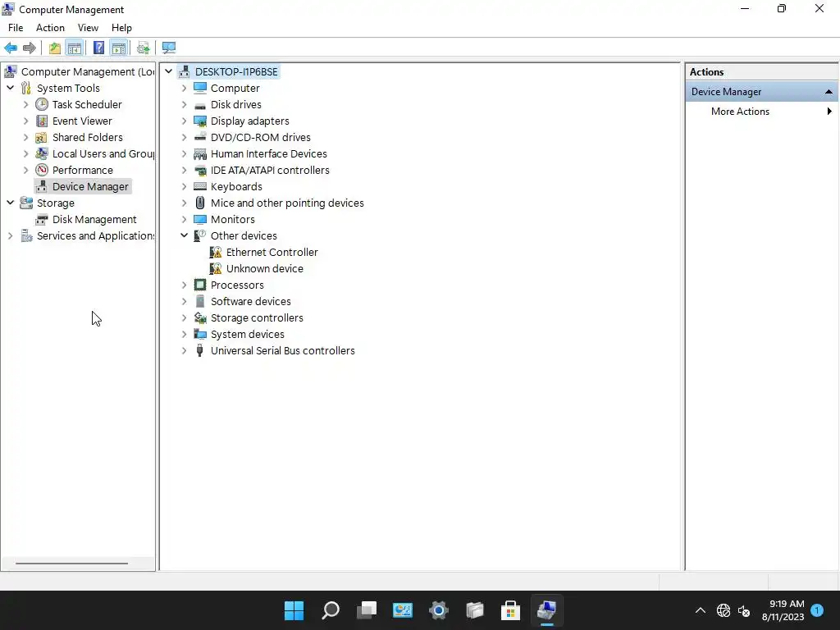Screen dimensions: 840x630
Task: Open the Settings gear in the taskbar
Action: (x=439, y=610)
